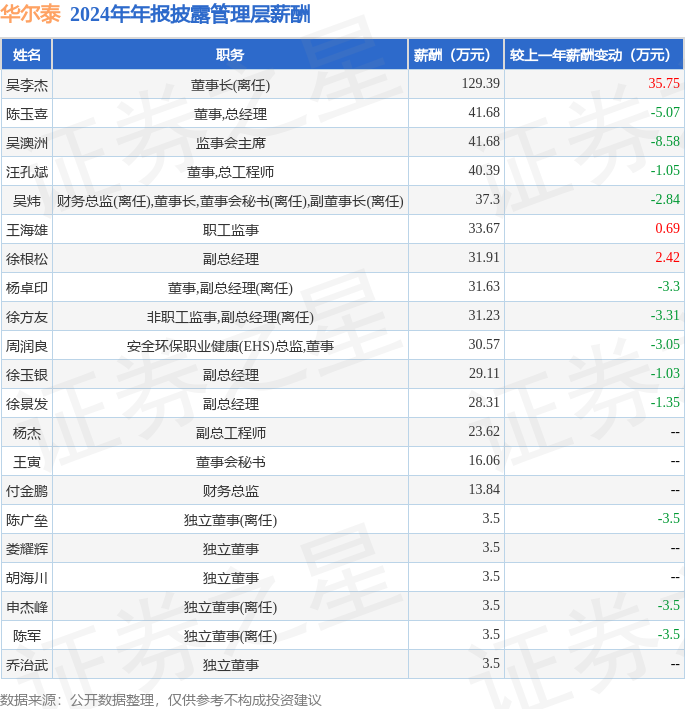Screen dimensions: 685x709
Task: Select the name 陈玉喜
Action: 27,114
